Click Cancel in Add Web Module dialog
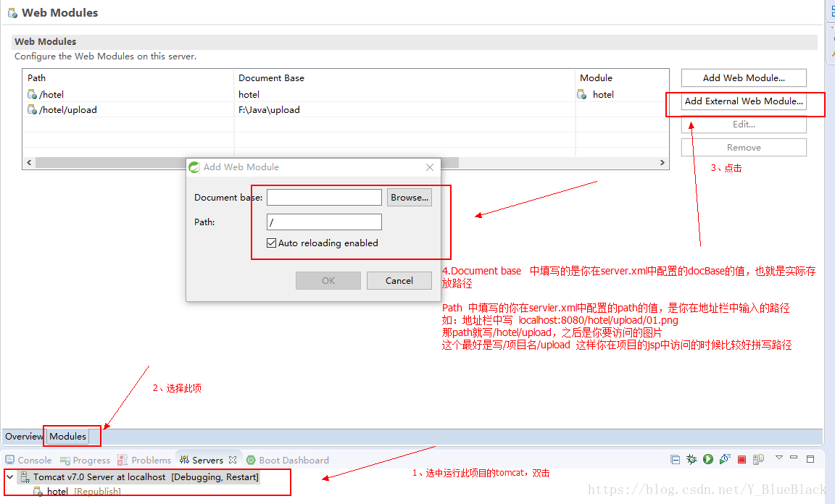 coord(399,280)
